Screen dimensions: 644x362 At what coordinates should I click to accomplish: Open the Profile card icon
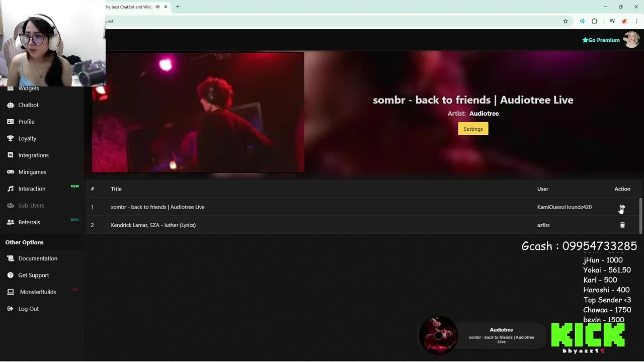click(11, 122)
